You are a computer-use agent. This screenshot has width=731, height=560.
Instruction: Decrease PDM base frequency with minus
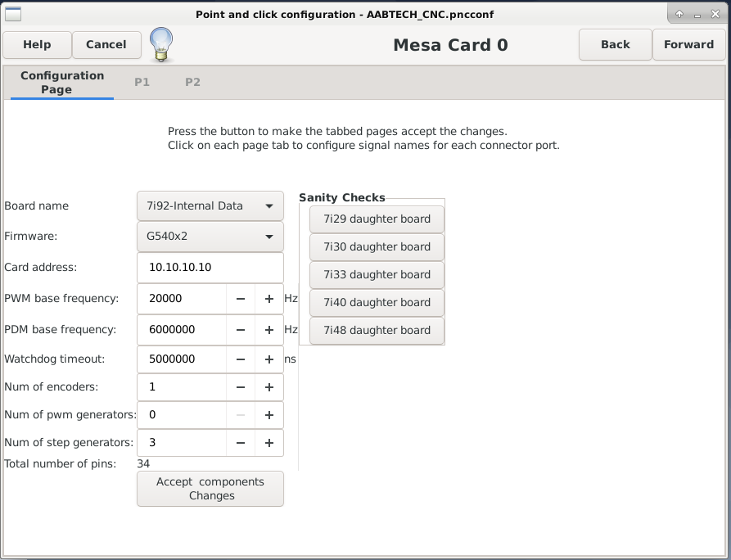(241, 330)
